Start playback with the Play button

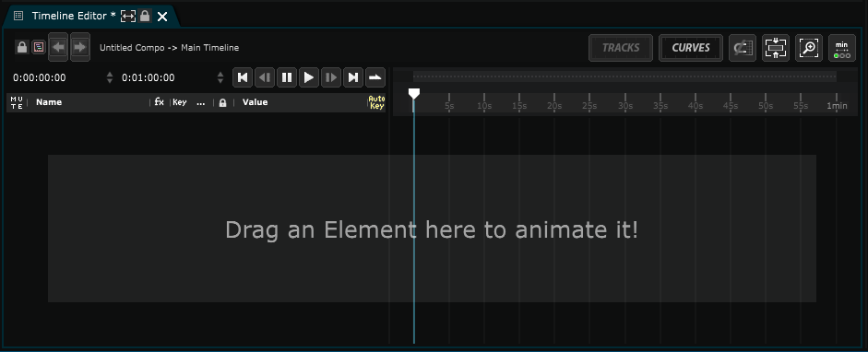click(x=309, y=77)
